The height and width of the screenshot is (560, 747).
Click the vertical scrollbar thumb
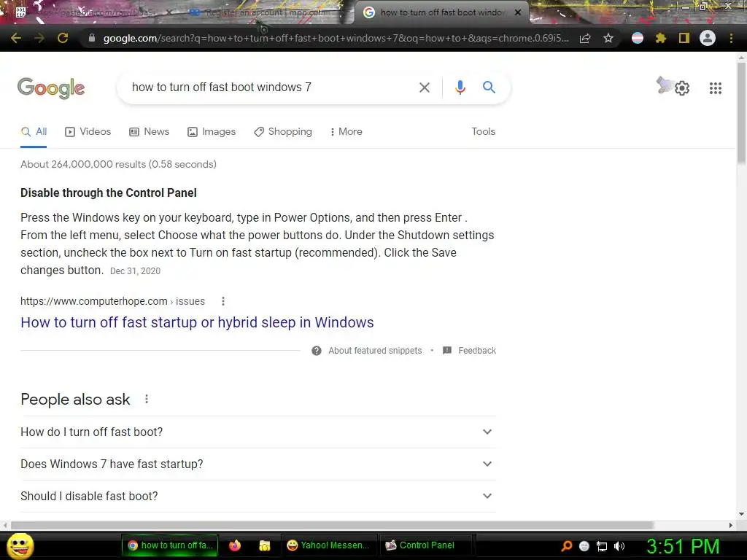pyautogui.click(x=741, y=113)
